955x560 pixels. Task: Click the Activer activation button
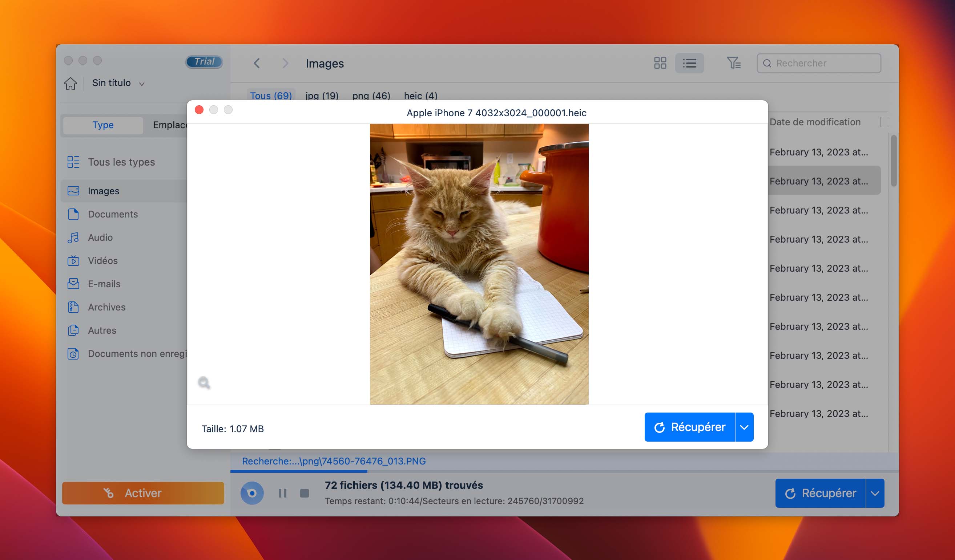click(x=143, y=493)
